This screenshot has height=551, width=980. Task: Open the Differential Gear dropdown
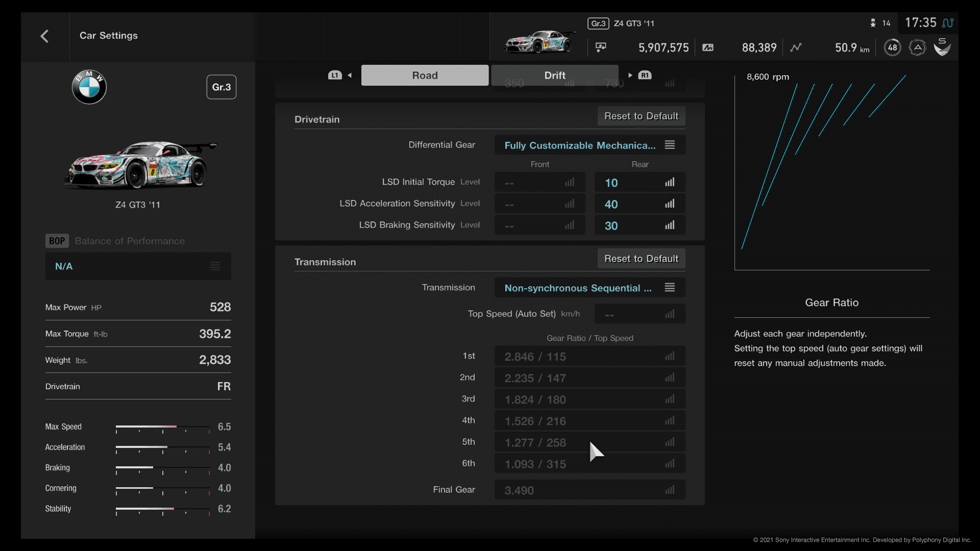[x=590, y=145]
